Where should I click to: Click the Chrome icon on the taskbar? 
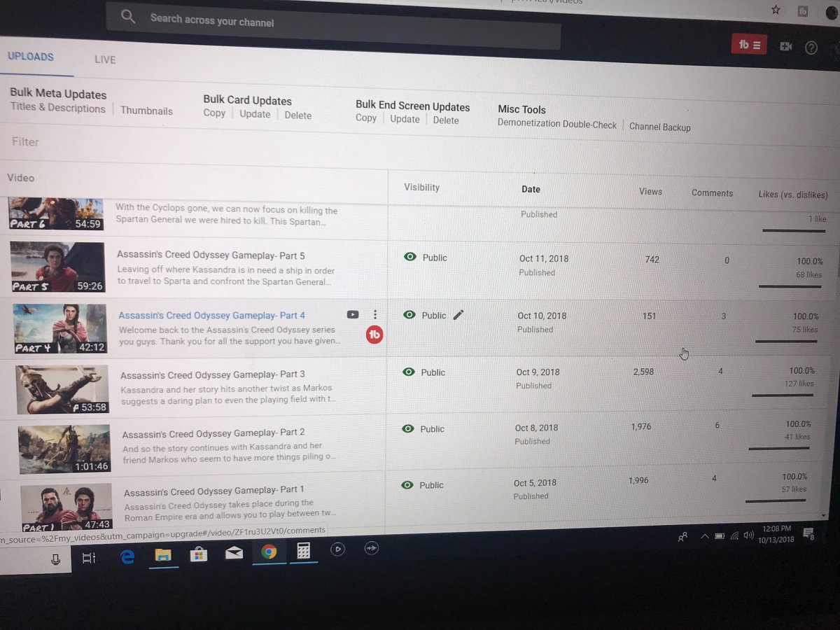pos(269,552)
